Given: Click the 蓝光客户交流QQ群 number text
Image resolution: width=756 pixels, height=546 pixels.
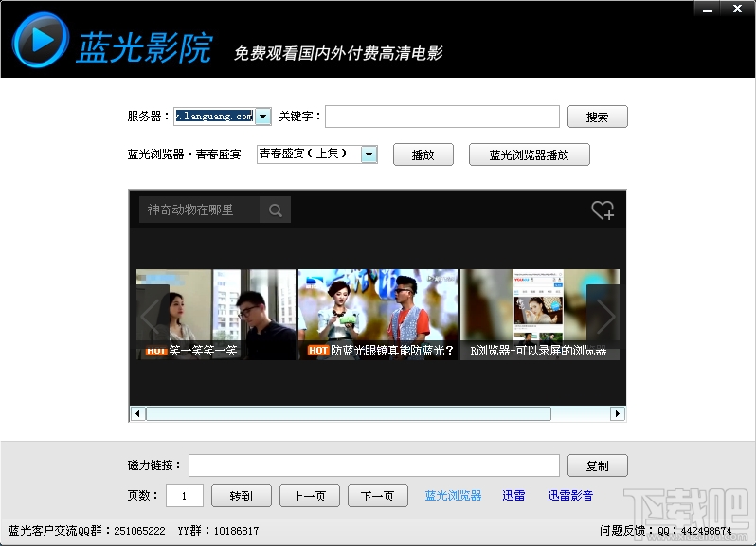Looking at the screenshot, I should pyautogui.click(x=87, y=531).
